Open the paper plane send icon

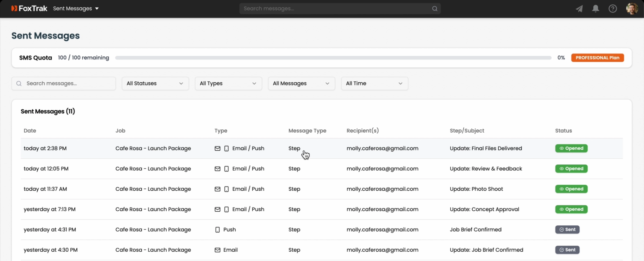(579, 9)
